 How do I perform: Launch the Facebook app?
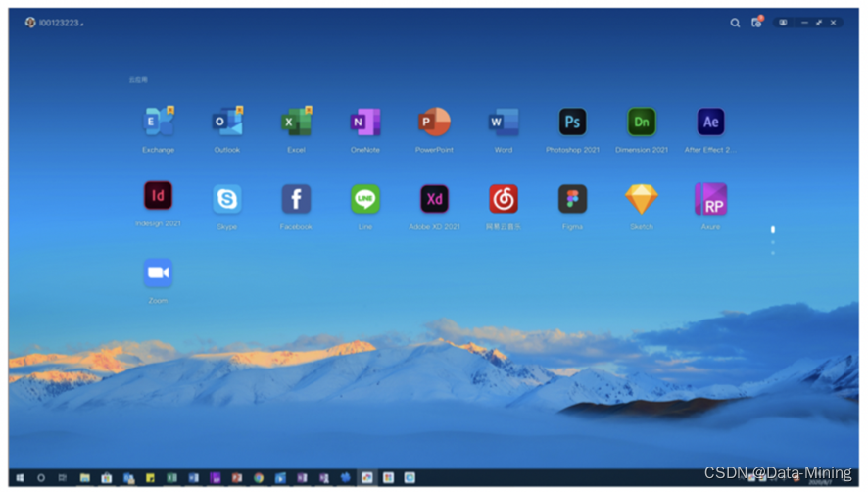pos(296,199)
